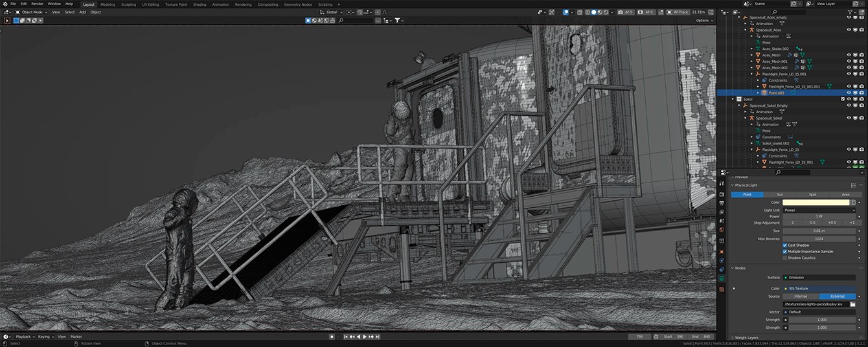Switch to the Shading workspace tab
This screenshot has height=347, width=868.
(200, 5)
